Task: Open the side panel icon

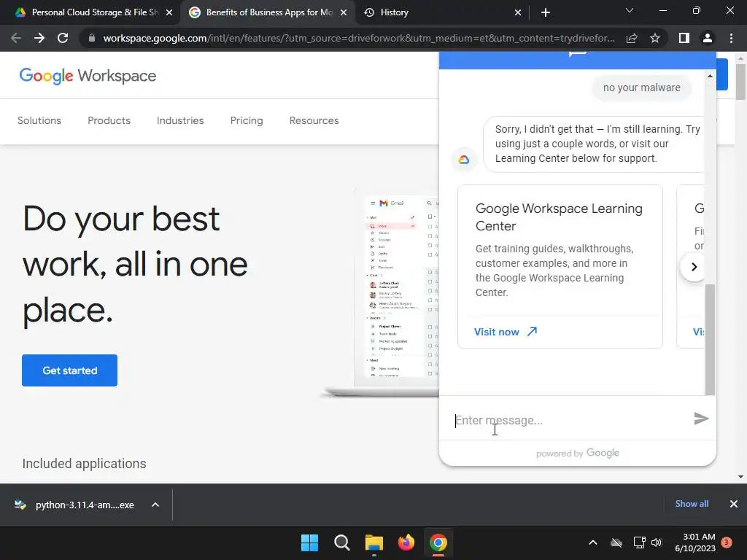Action: 684,38
